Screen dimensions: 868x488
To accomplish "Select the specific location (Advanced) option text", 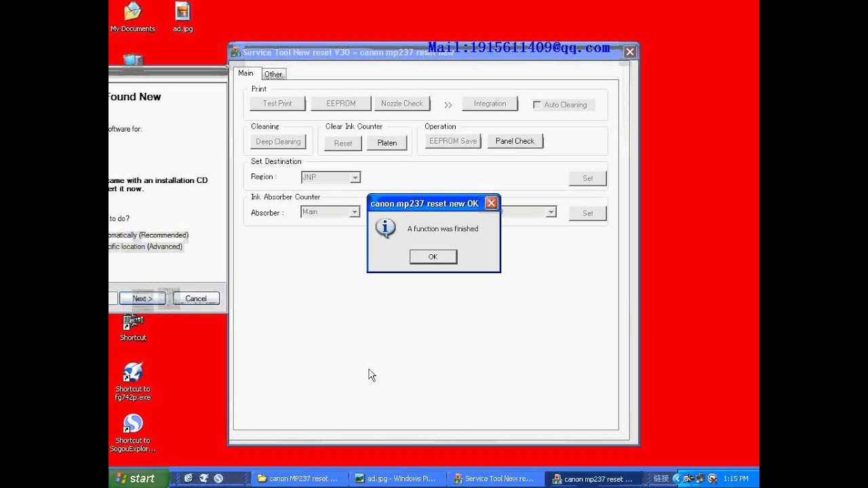I will (x=145, y=247).
